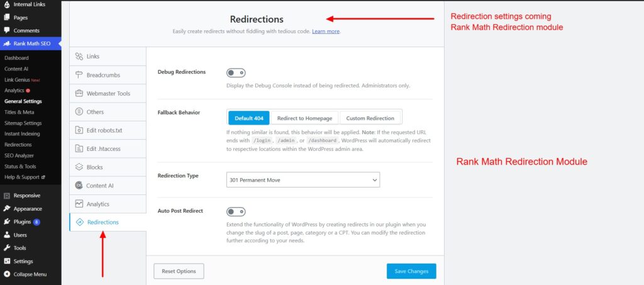The image size is (644, 285).
Task: Click the Edit .htaccess document icon
Action: click(79, 148)
